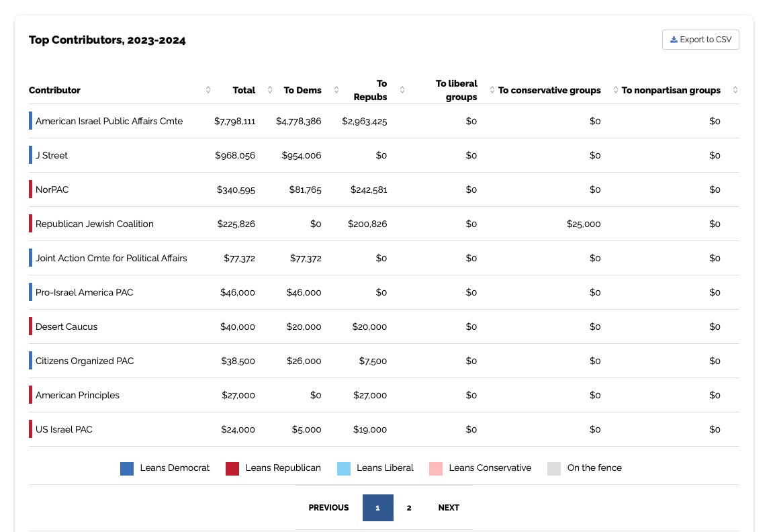Click the $24,000 total value
This screenshot has width=773, height=532.
coord(238,429)
